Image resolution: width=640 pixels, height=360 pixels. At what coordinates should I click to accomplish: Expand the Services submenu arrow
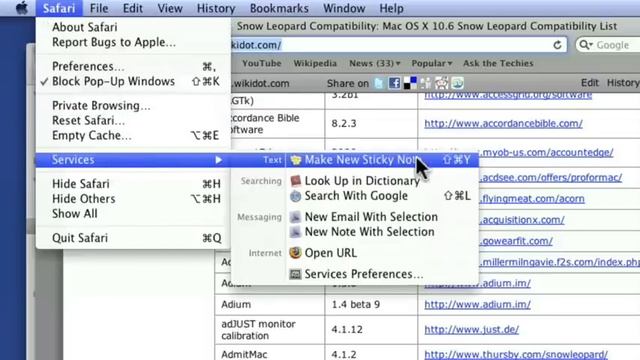click(219, 160)
